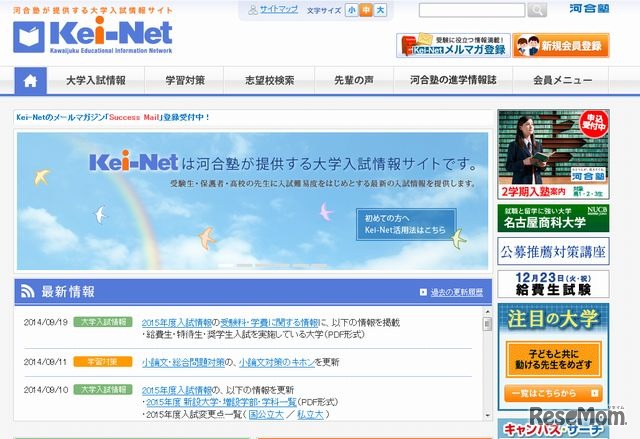Image resolution: width=640 pixels, height=439 pixels.
Task: Open the 名古屋商科大学 banner
Action: tap(553, 218)
